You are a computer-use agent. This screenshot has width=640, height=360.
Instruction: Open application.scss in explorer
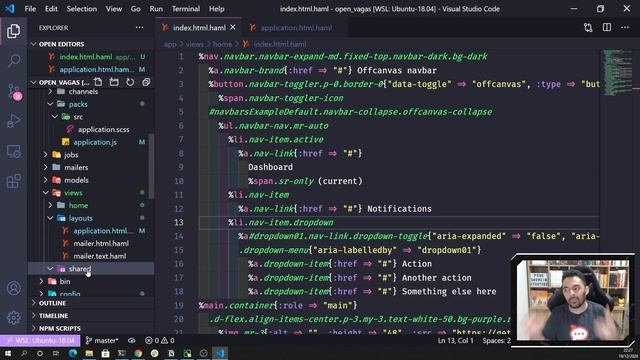pyautogui.click(x=103, y=129)
